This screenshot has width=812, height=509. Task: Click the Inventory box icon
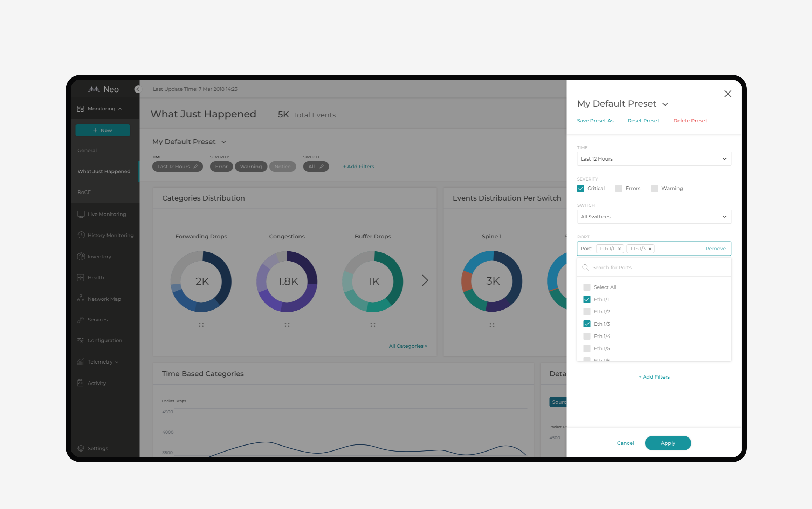click(x=81, y=257)
